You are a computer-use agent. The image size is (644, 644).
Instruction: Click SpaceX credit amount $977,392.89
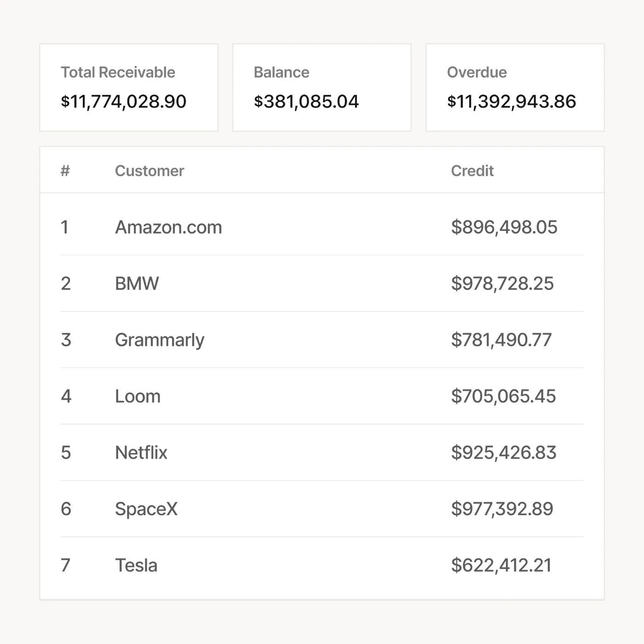(502, 509)
